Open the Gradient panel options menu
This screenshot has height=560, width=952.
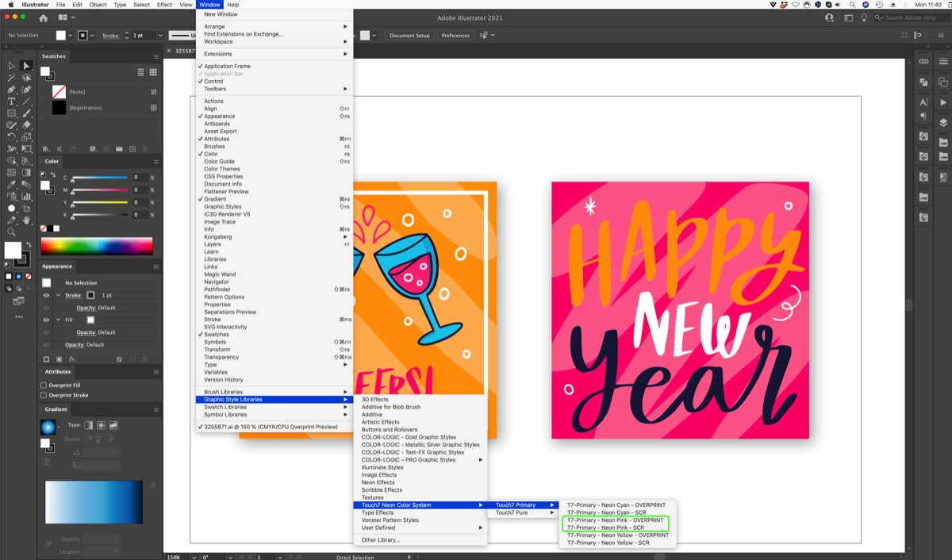156,409
